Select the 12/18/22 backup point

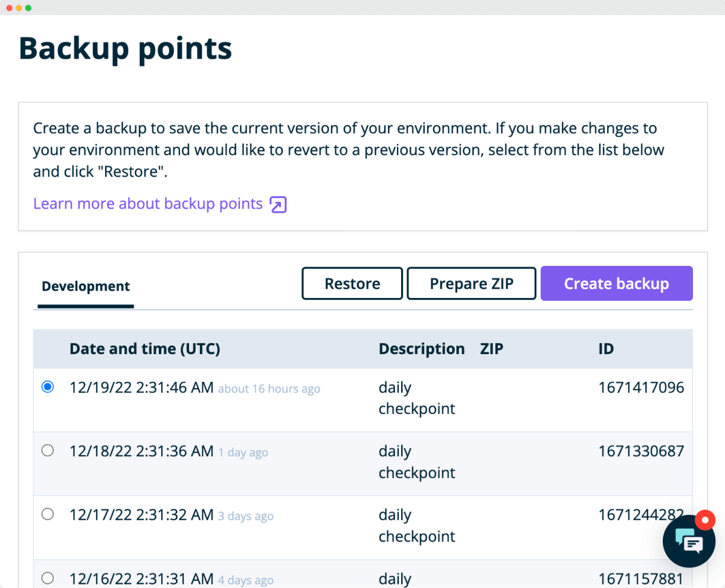[48, 450]
